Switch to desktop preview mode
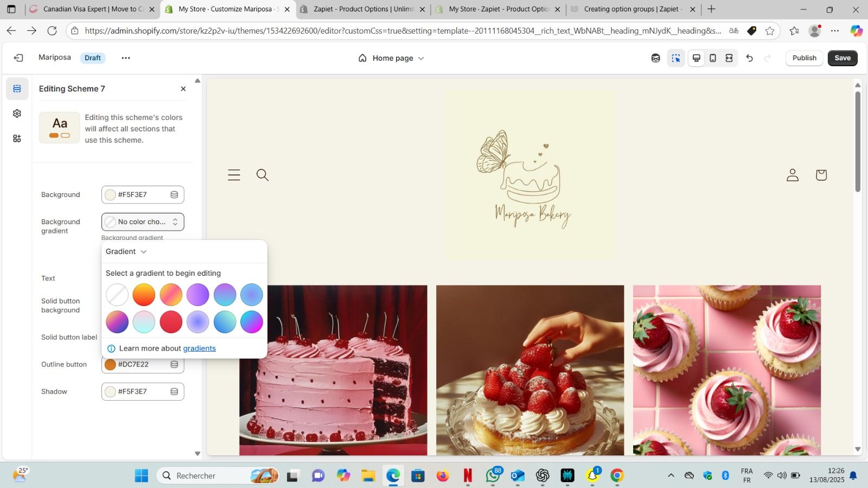 [697, 58]
